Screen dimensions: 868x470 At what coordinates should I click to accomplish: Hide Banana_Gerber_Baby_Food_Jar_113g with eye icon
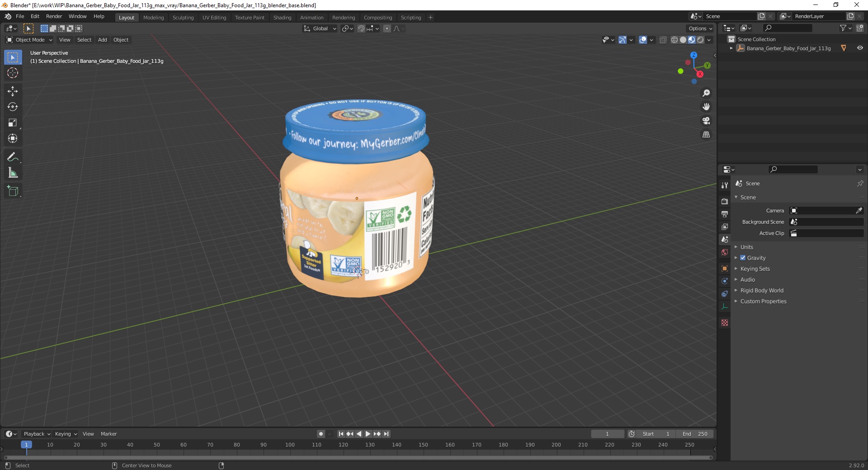tap(860, 48)
